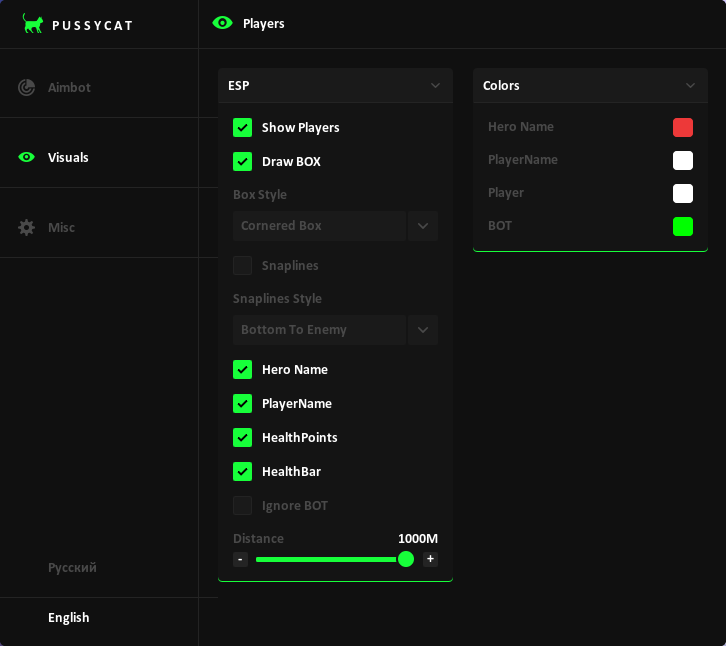726x646 pixels.
Task: Select English as the language
Action: [69, 618]
